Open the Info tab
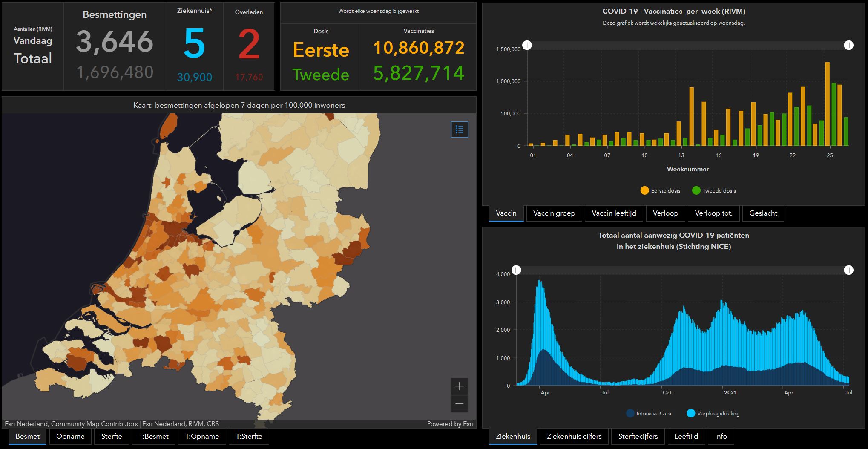This screenshot has height=449, width=868. tap(721, 436)
